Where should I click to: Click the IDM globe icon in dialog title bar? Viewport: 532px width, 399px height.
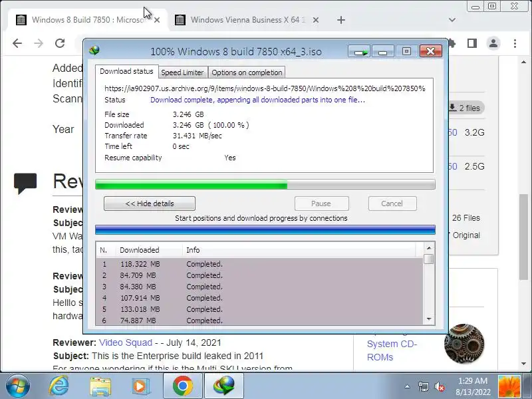94,51
